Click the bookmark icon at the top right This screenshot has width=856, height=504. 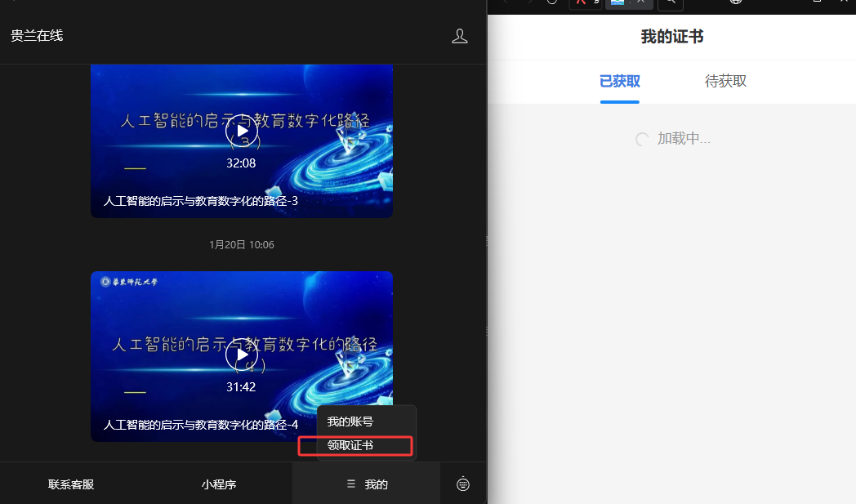coord(819,3)
